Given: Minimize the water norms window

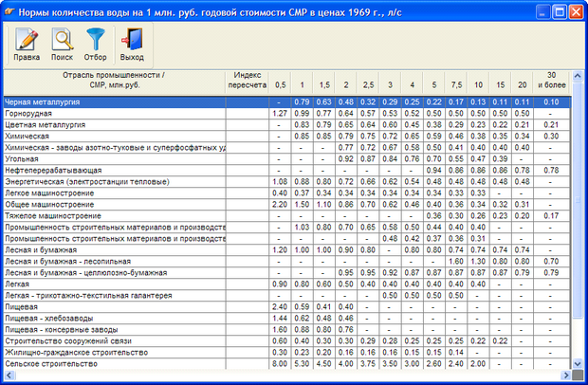Looking at the screenshot, I should (542, 12).
